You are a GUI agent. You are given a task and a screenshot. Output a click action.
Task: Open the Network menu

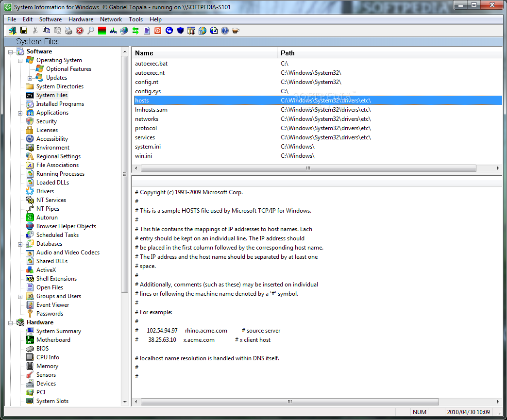click(x=111, y=19)
